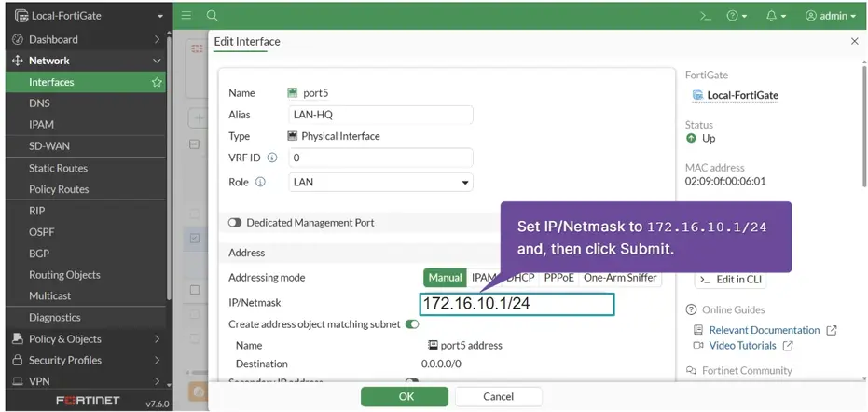The image size is (868, 412).
Task: Select PPPoE addressing mode
Action: [x=559, y=278]
